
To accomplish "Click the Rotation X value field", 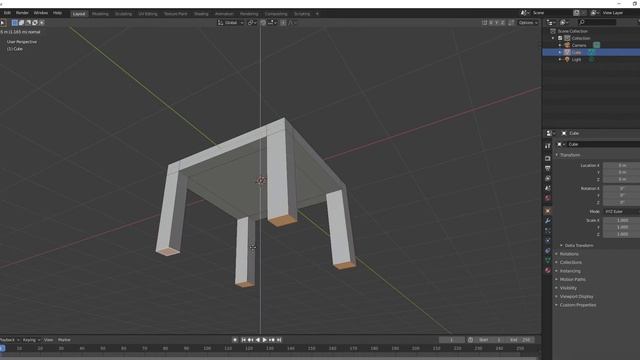I will click(621, 189).
